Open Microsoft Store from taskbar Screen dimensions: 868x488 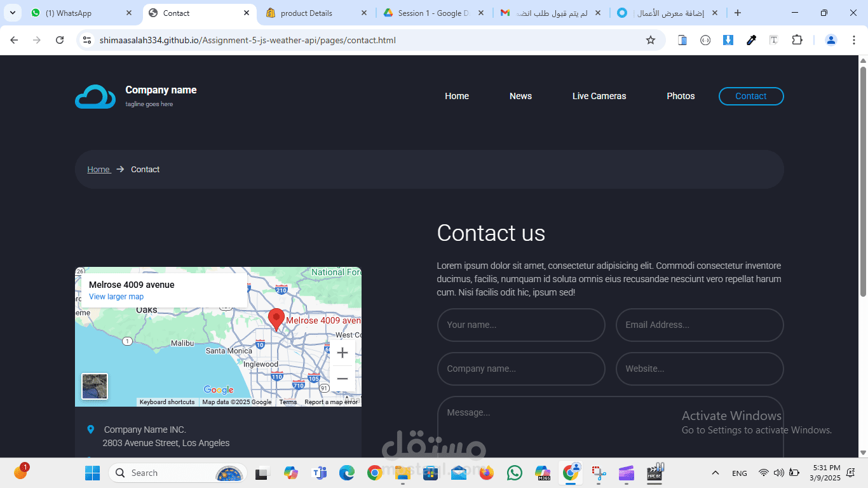(x=431, y=473)
